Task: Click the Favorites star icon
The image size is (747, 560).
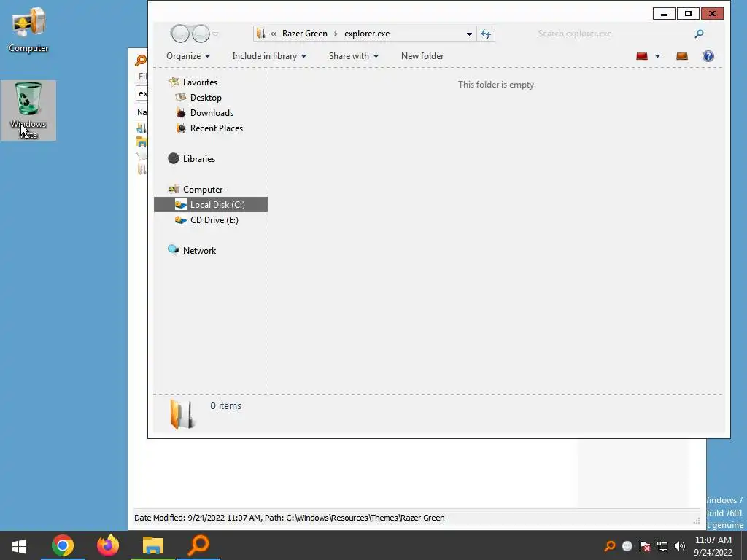Action: (x=174, y=82)
